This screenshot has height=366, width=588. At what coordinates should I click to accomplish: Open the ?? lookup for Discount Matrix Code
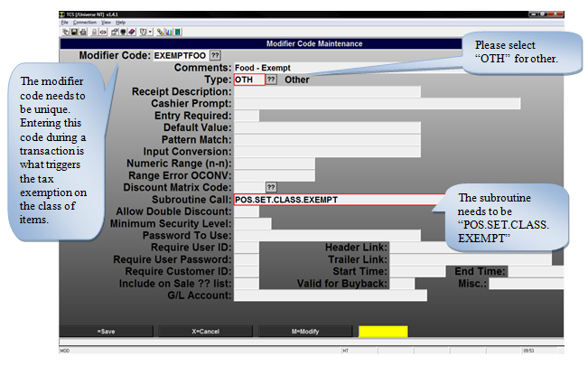coord(271,187)
